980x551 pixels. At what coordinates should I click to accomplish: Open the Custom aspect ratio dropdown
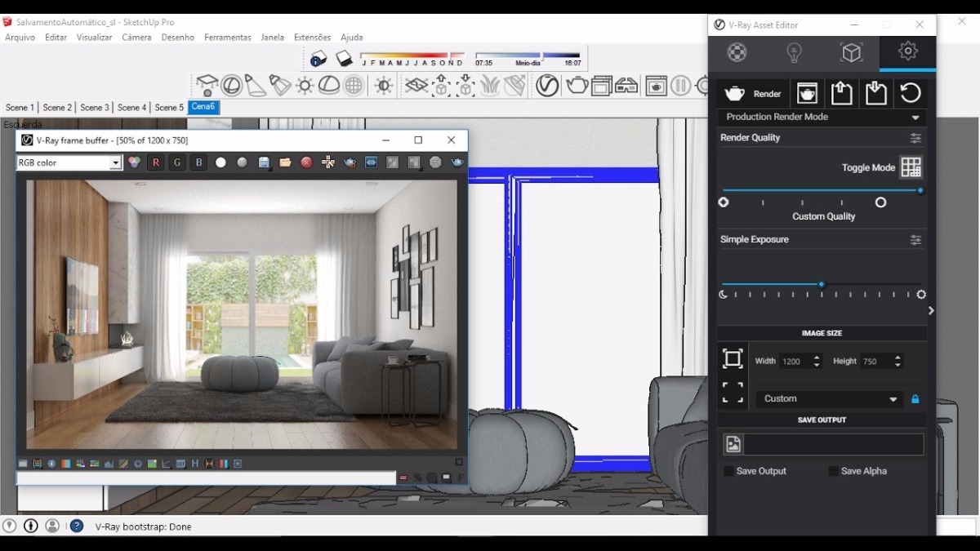click(x=830, y=398)
